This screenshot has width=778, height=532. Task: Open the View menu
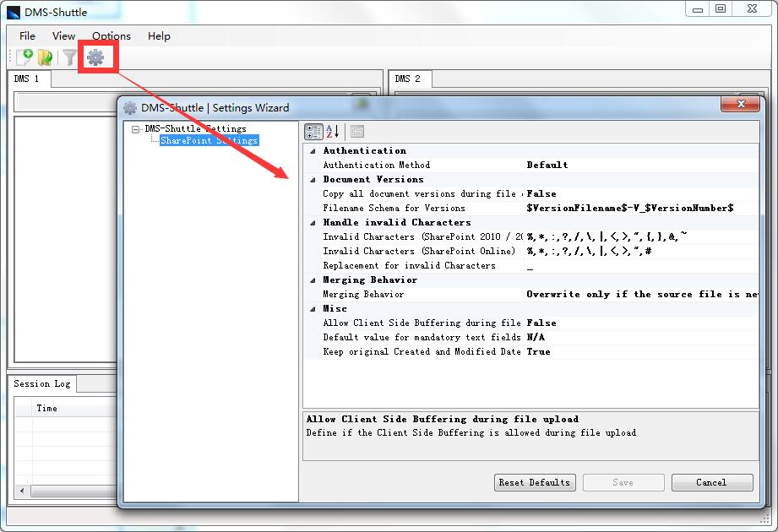click(63, 35)
